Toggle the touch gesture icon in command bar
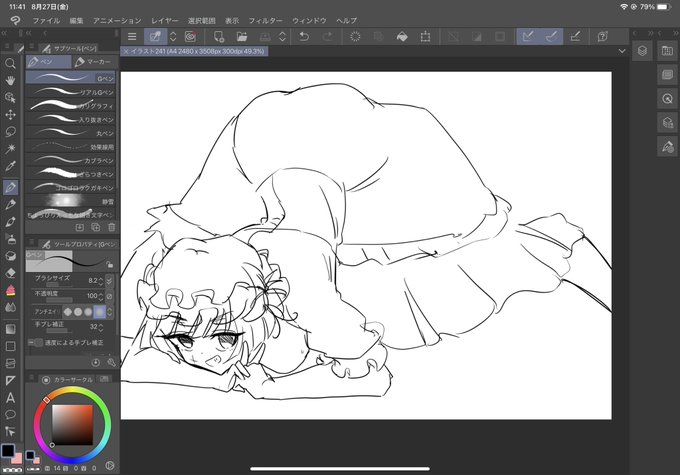The image size is (680, 475). [x=155, y=37]
